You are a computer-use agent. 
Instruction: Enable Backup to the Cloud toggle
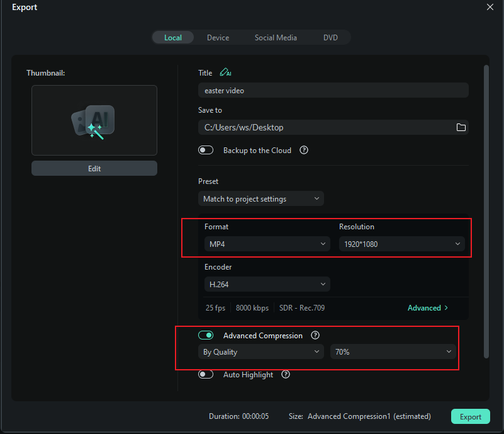point(206,151)
